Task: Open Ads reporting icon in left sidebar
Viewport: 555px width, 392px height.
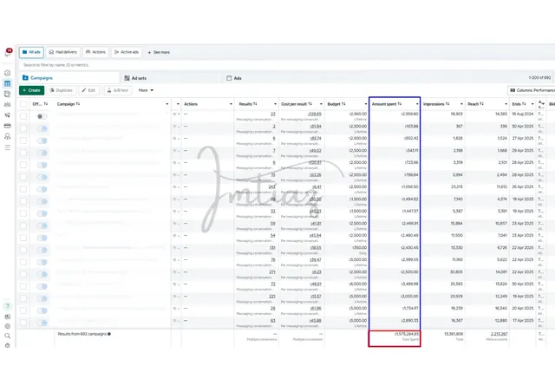Action: (x=8, y=95)
